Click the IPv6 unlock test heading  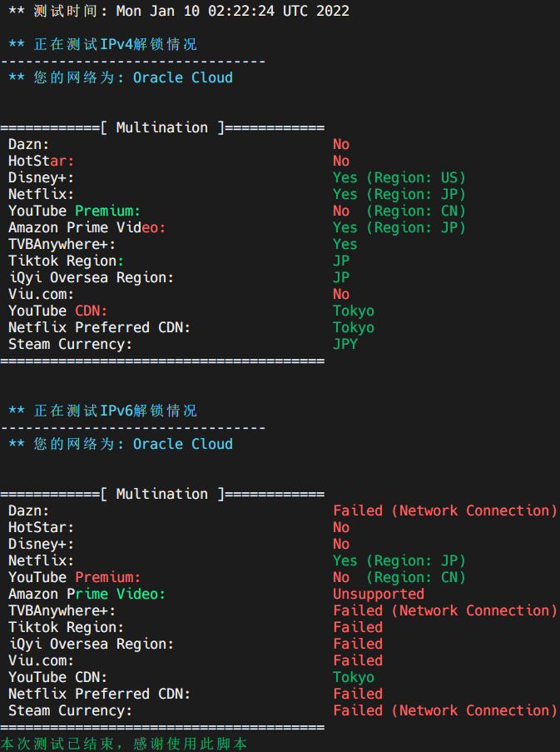click(103, 411)
